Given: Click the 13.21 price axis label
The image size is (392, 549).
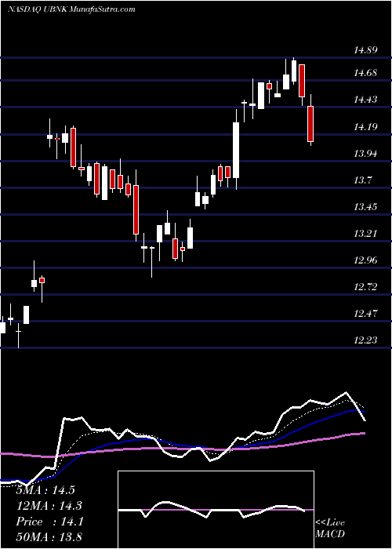Looking at the screenshot, I should pos(365,234).
